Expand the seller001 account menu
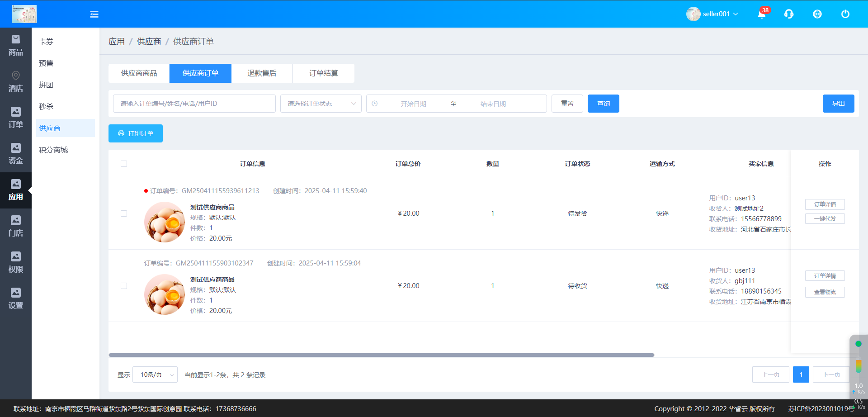 pyautogui.click(x=713, y=14)
